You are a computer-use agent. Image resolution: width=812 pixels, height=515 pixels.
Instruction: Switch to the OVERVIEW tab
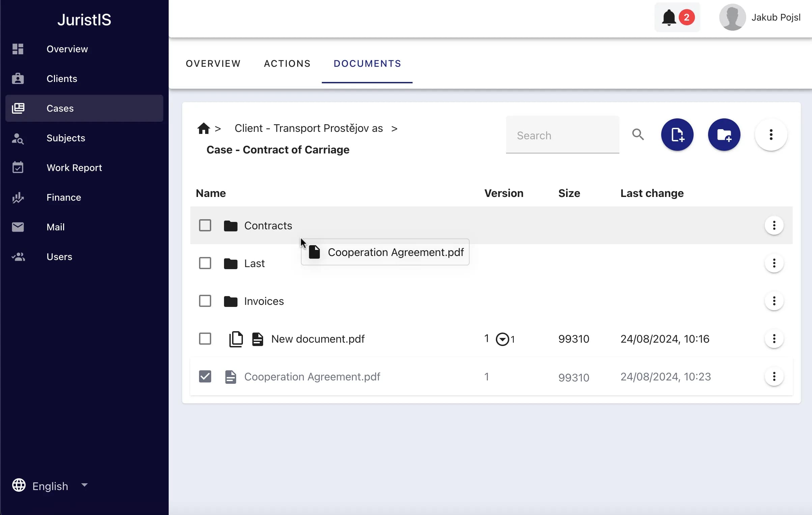[x=213, y=64]
